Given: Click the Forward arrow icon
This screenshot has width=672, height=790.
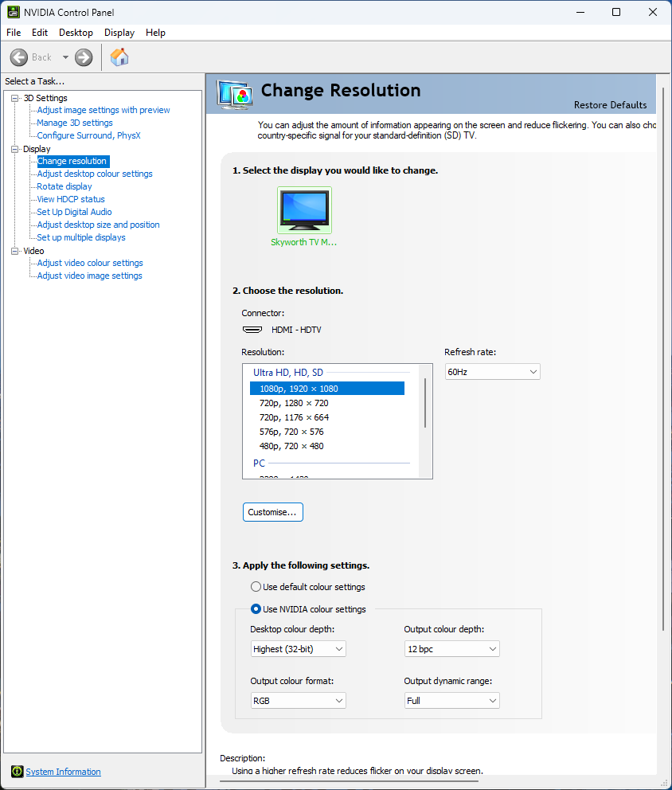Looking at the screenshot, I should tap(84, 57).
